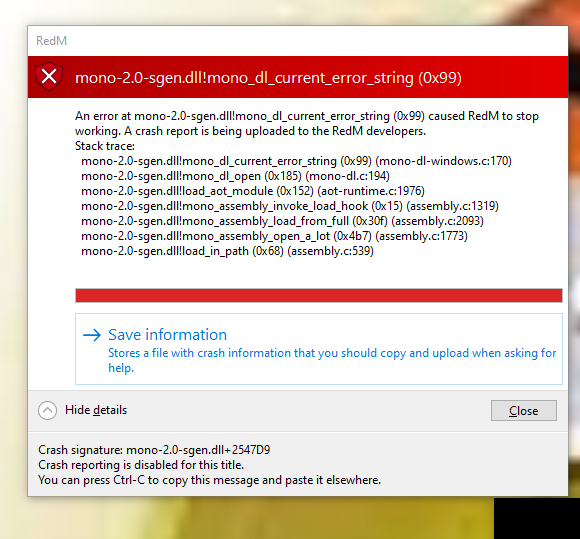Select the load_in_path stack trace line

point(227,251)
